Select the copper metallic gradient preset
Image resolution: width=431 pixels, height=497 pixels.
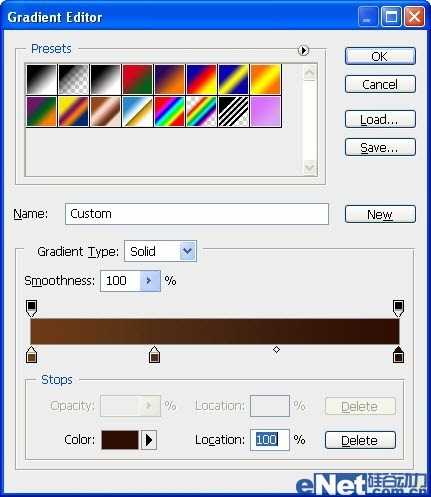(105, 111)
